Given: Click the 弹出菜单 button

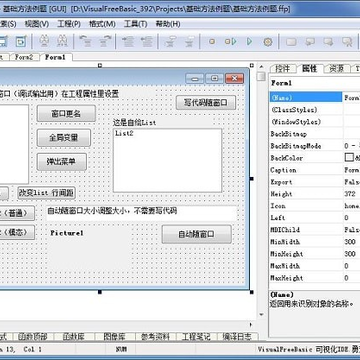Looking at the screenshot, I should click(62, 162).
